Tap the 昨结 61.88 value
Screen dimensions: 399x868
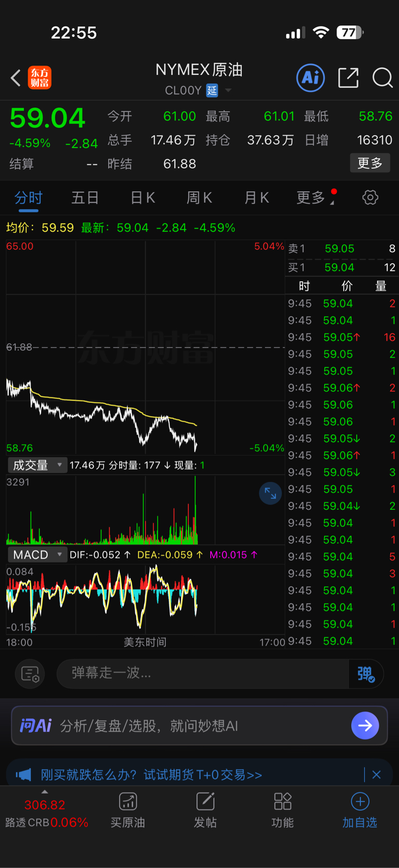179,164
